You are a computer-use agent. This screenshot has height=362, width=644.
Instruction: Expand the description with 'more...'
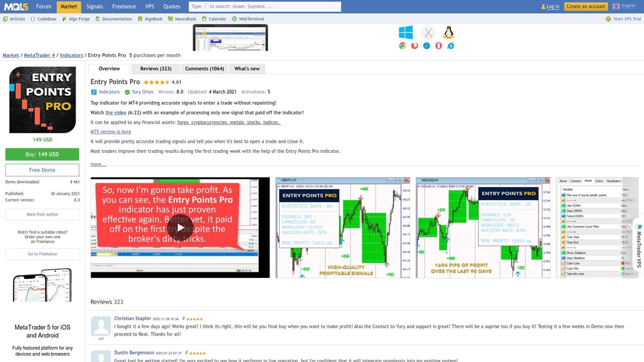click(98, 164)
